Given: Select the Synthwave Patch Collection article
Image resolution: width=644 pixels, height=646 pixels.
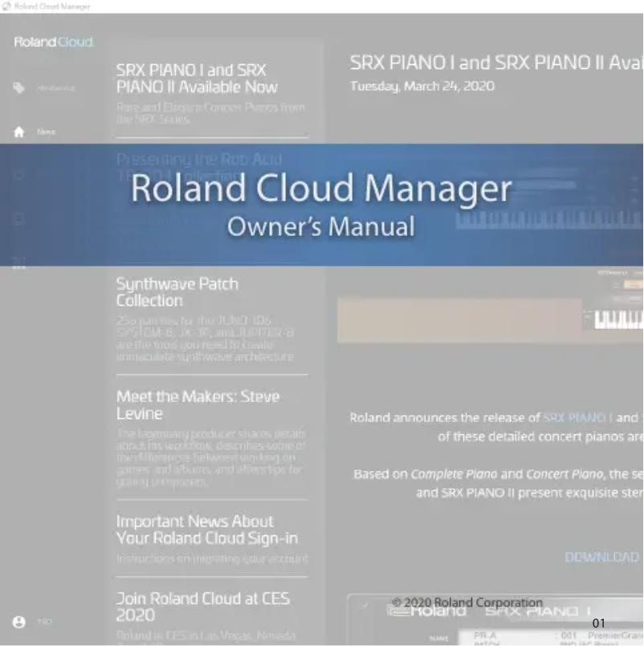Looking at the screenshot, I should click(177, 292).
